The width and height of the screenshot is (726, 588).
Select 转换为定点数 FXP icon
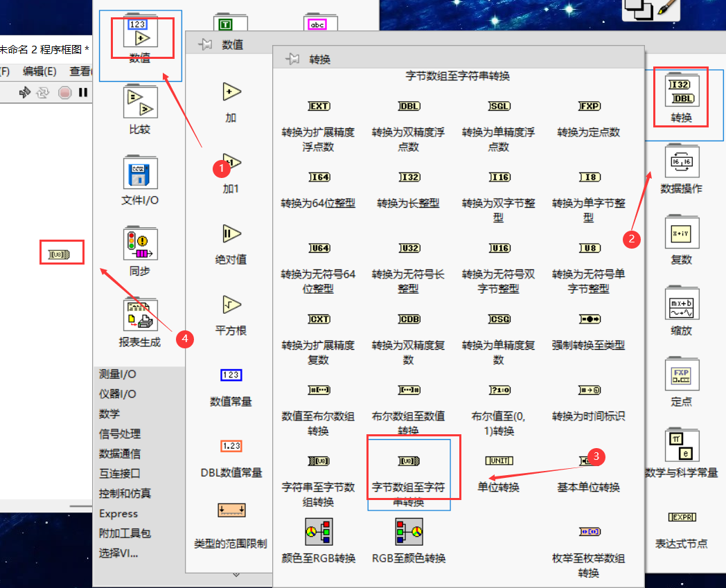point(590,106)
